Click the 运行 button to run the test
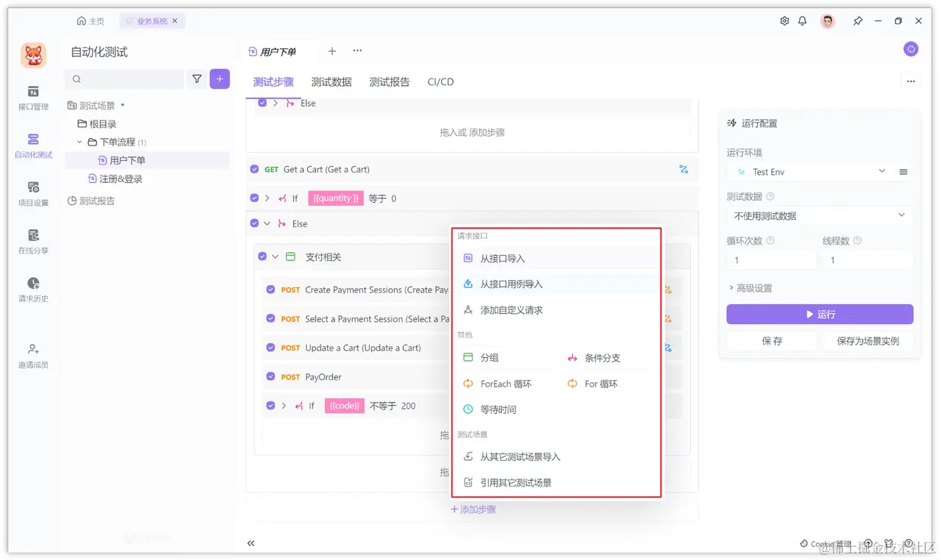 click(x=820, y=314)
